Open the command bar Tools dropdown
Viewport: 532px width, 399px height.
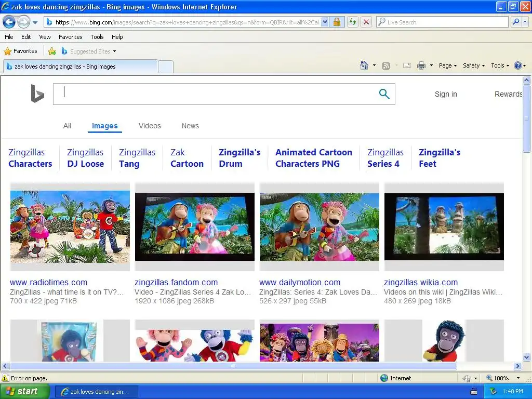click(x=500, y=65)
